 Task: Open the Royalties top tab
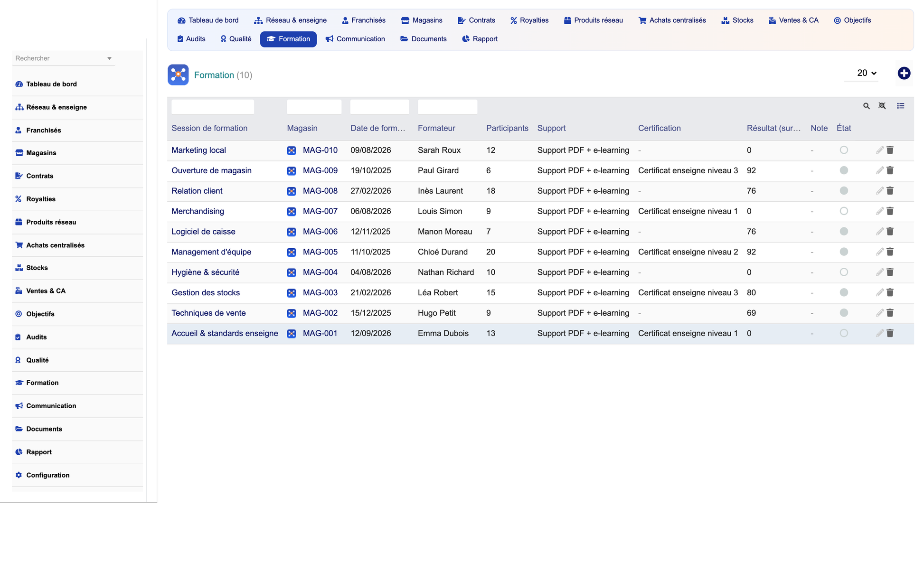point(529,20)
